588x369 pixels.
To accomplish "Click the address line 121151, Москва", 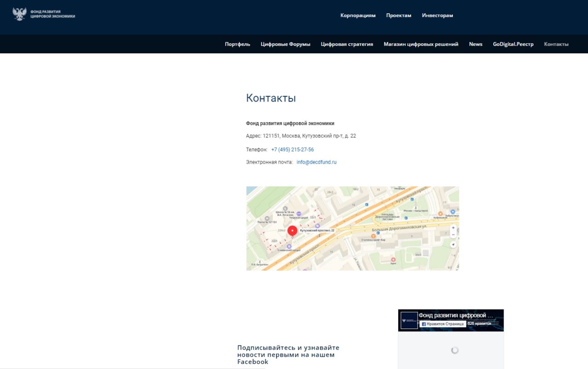I will click(x=301, y=136).
